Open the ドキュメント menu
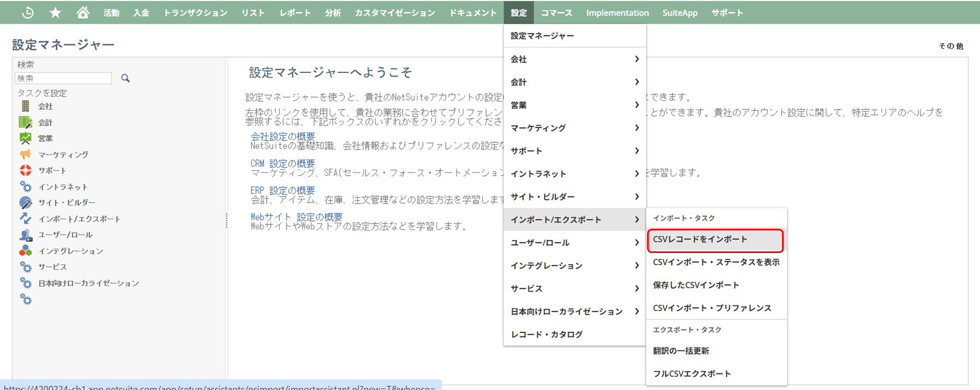980x390 pixels. point(473,13)
